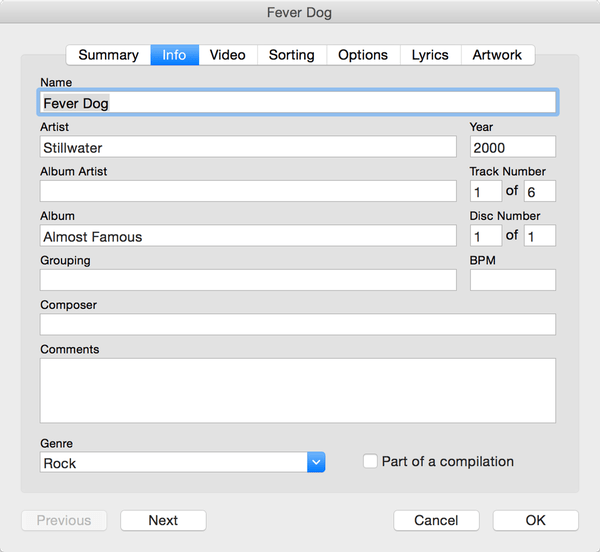This screenshot has width=600, height=552.
Task: Go to the Next track
Action: tap(163, 520)
